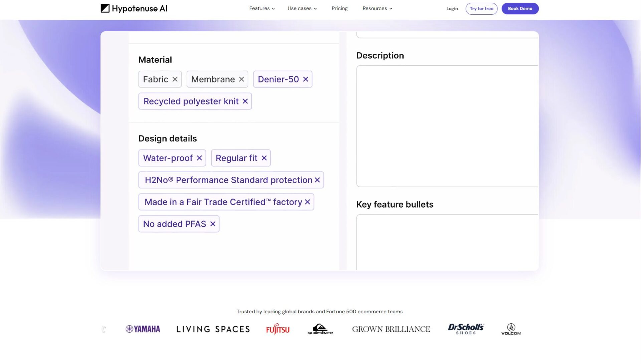The image size is (641, 364).
Task: Delete the Regular fit tag
Action: click(264, 158)
